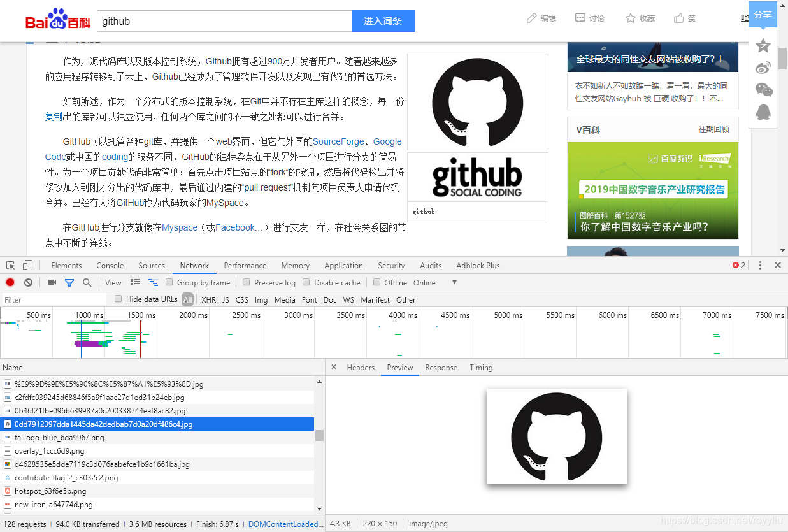The height and width of the screenshot is (532, 788).
Task: Select request hotspot_63f6e5b.png
Action: pos(157,491)
